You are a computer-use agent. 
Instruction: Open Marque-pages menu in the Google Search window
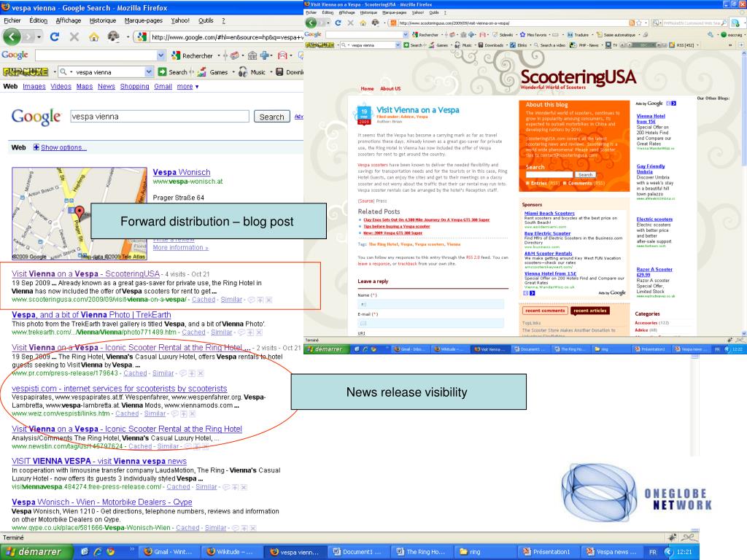(144, 20)
